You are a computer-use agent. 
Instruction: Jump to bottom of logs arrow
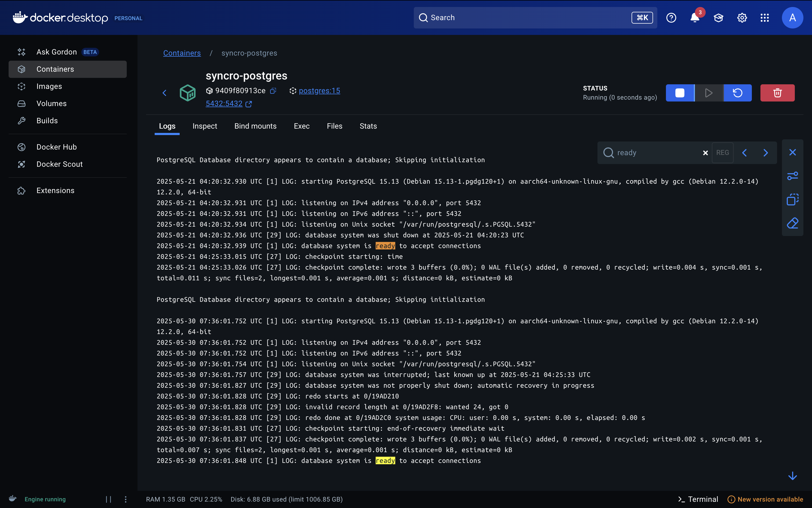792,476
